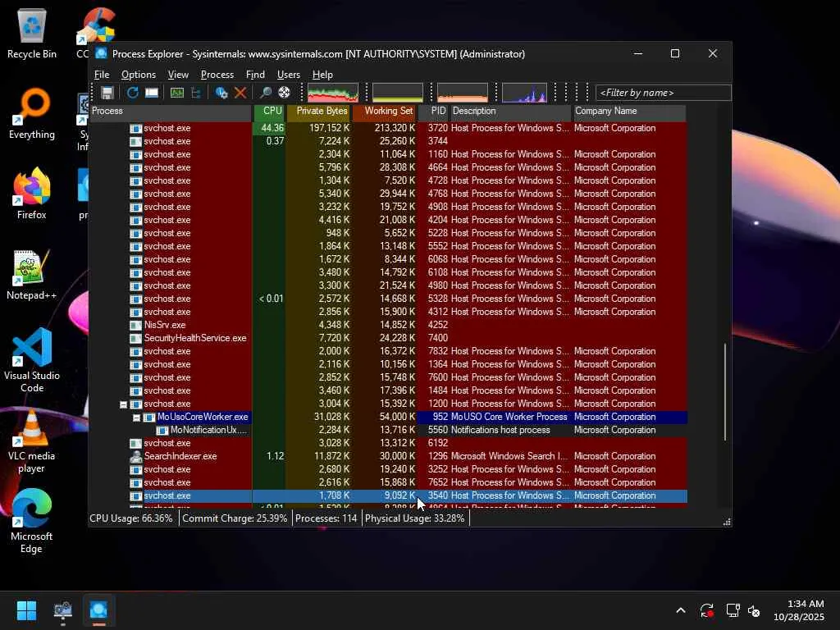Open the physical memory orange mini graph
Viewport: 840px width, 630px height.
point(463,93)
